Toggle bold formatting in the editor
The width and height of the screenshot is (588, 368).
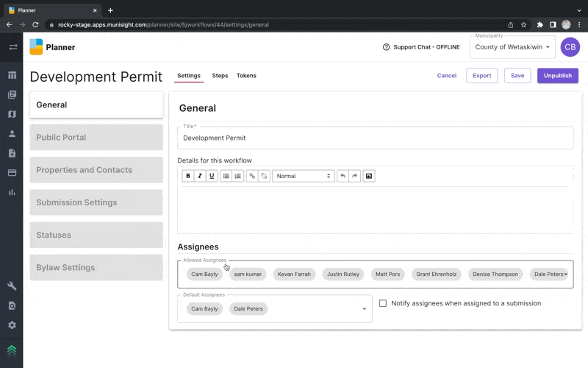click(188, 176)
